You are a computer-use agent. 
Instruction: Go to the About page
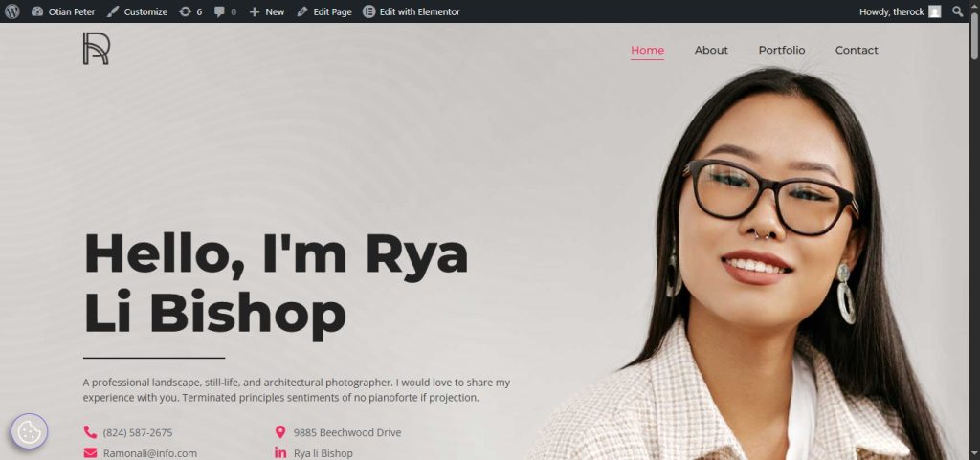tap(711, 50)
